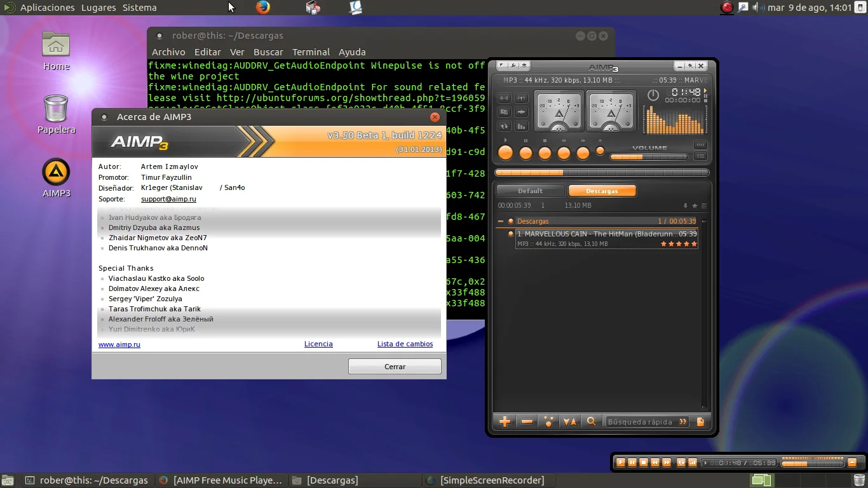
Task: Open the Ayuda menu in terminal
Action: pos(352,52)
